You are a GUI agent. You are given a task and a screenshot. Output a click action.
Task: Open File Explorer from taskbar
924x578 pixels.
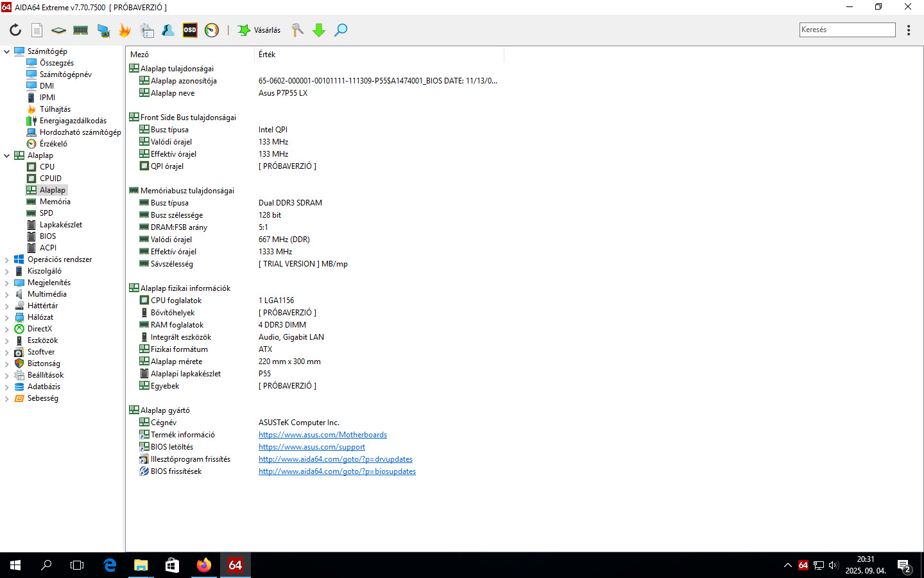(141, 565)
